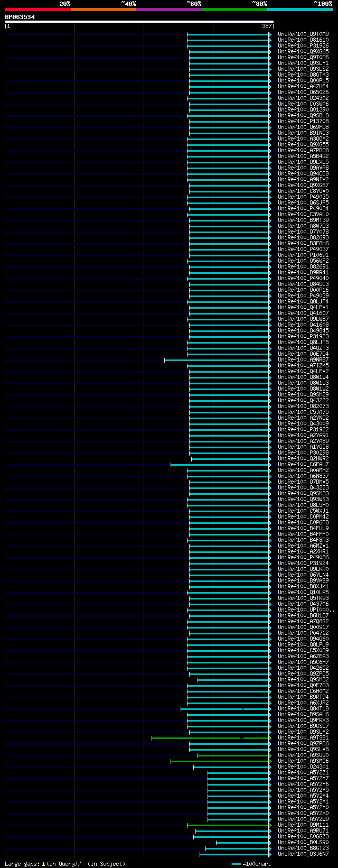
Task: Select the label UniRef100_A8W7D3
Action: [303, 226]
